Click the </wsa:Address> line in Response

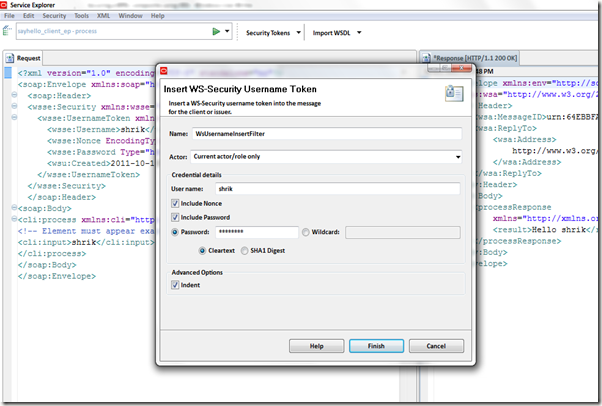[527, 162]
